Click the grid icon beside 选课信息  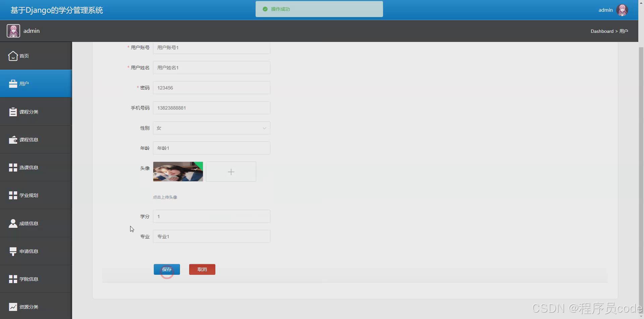pyautogui.click(x=13, y=168)
